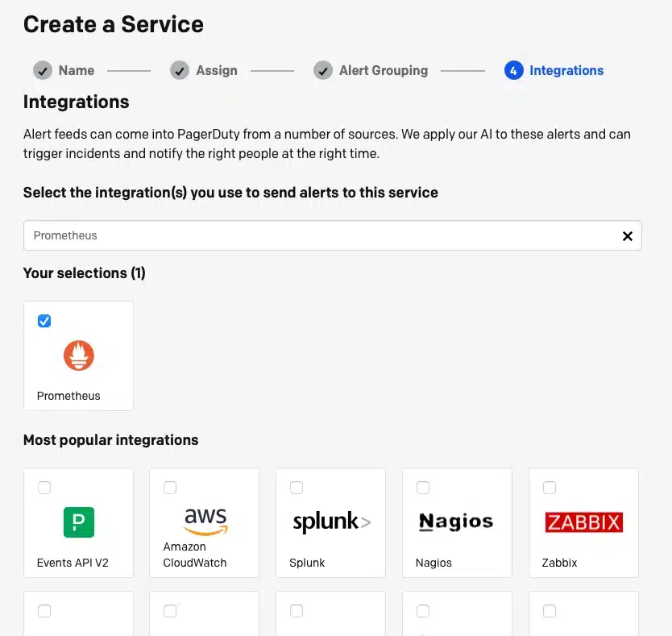Click the Events API V2 card label
This screenshot has height=636, width=672.
(73, 563)
